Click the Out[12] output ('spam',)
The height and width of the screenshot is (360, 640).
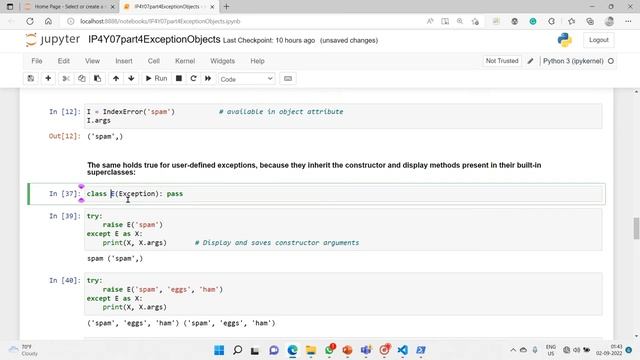(105, 136)
